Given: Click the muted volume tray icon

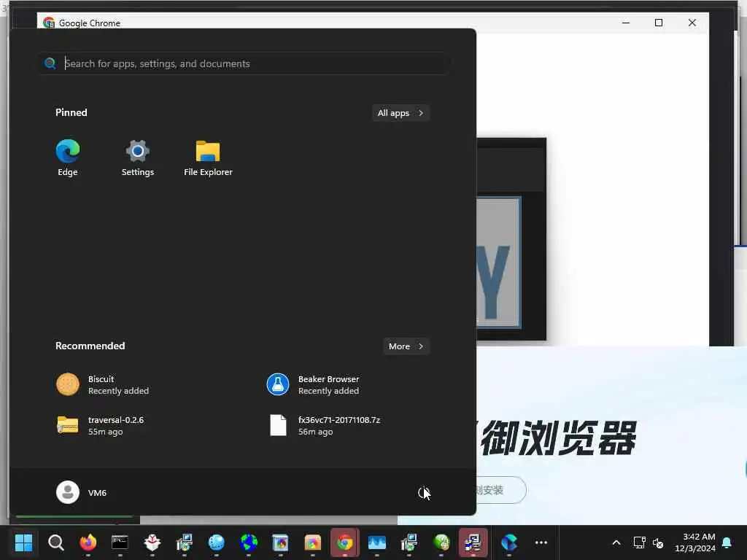Looking at the screenshot, I should pos(658,542).
